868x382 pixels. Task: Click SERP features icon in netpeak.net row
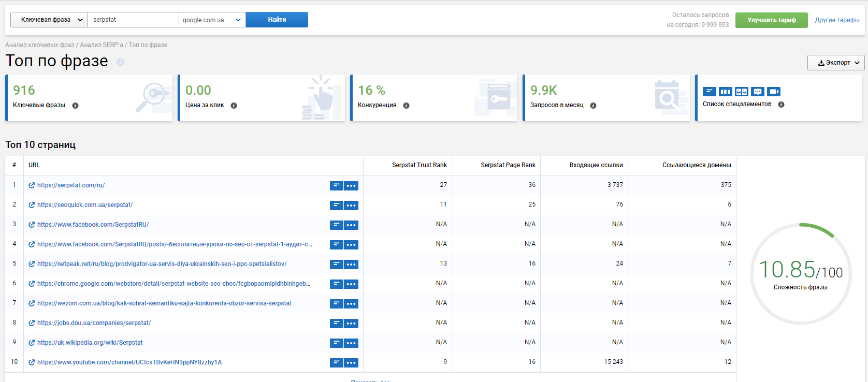pyautogui.click(x=337, y=265)
